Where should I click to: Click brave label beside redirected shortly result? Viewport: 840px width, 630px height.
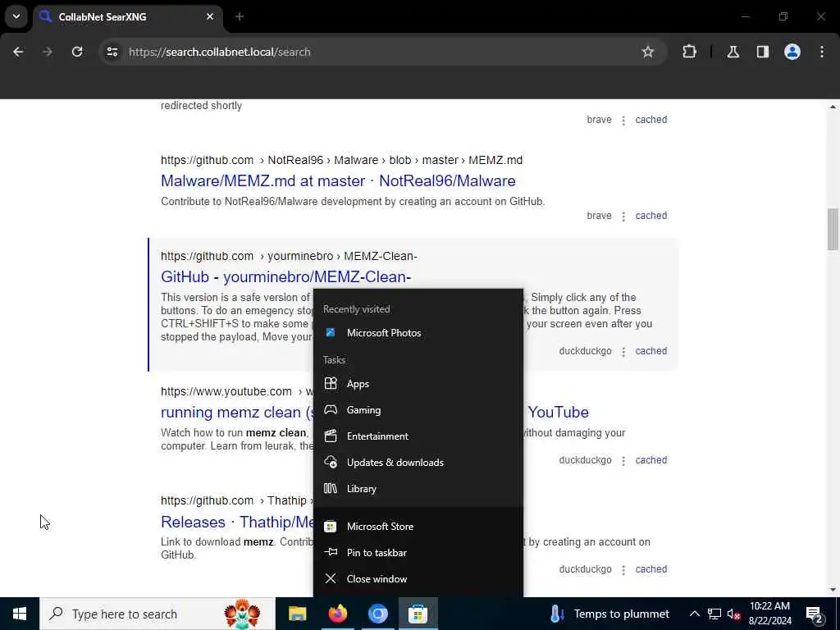coord(599,120)
